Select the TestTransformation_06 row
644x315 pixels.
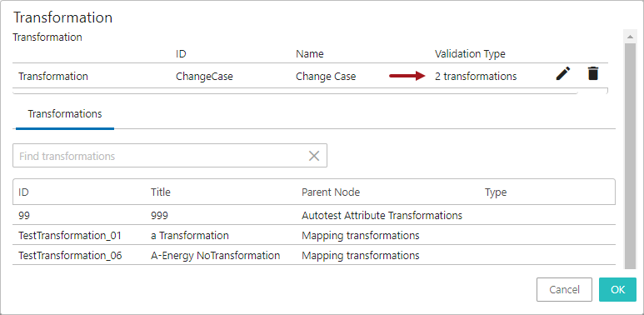(314, 256)
